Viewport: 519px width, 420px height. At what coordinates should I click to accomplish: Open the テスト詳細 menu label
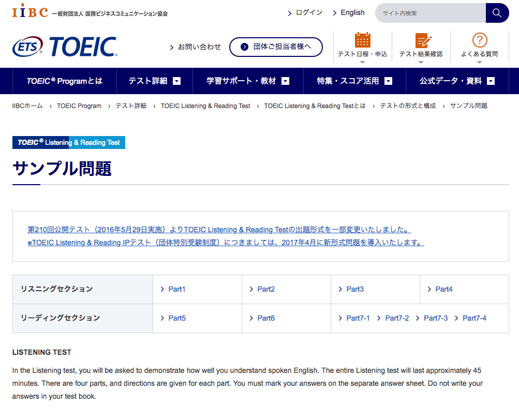pos(148,81)
